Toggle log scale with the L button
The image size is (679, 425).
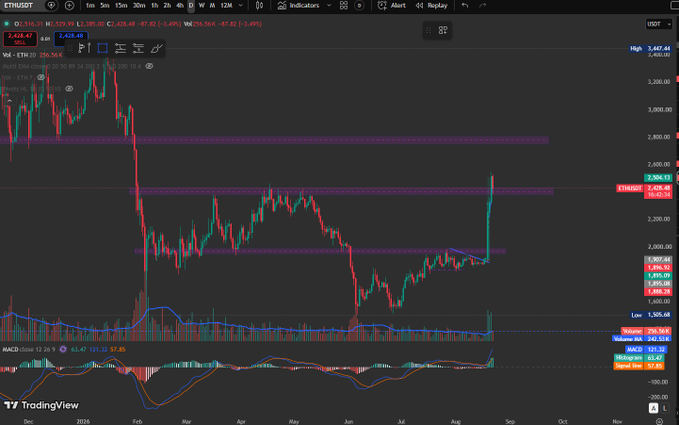coord(665,408)
